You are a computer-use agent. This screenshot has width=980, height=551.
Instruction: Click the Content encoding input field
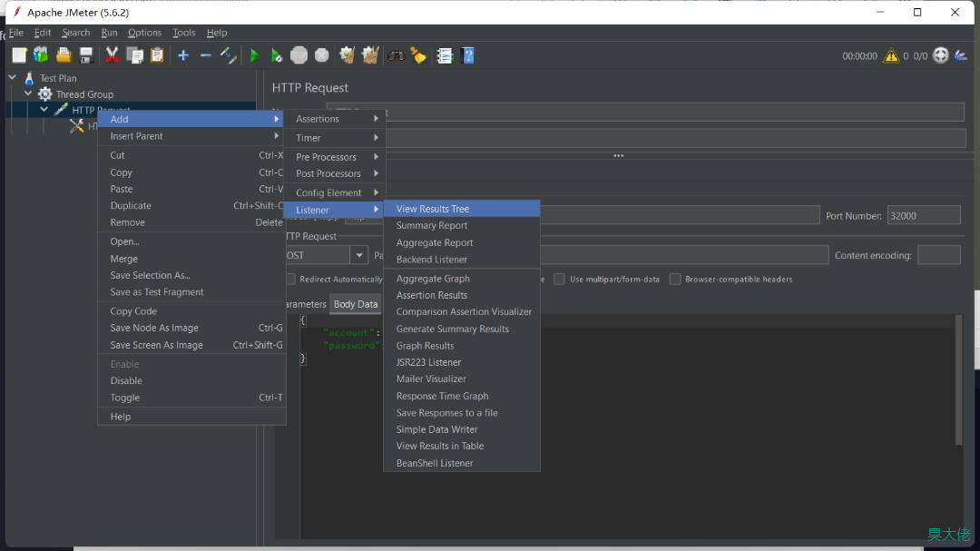click(939, 255)
